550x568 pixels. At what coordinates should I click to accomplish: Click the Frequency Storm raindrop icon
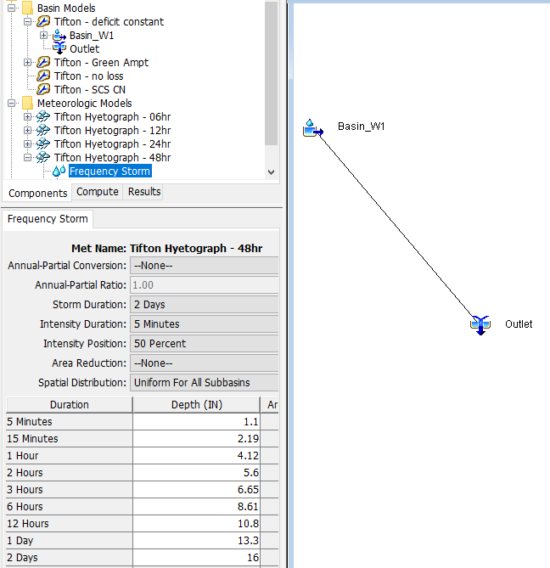tap(59, 171)
